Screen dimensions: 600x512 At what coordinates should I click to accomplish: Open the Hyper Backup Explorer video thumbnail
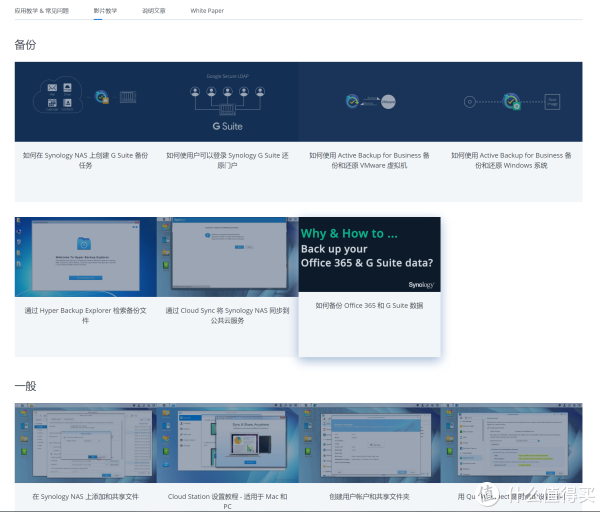(x=86, y=257)
